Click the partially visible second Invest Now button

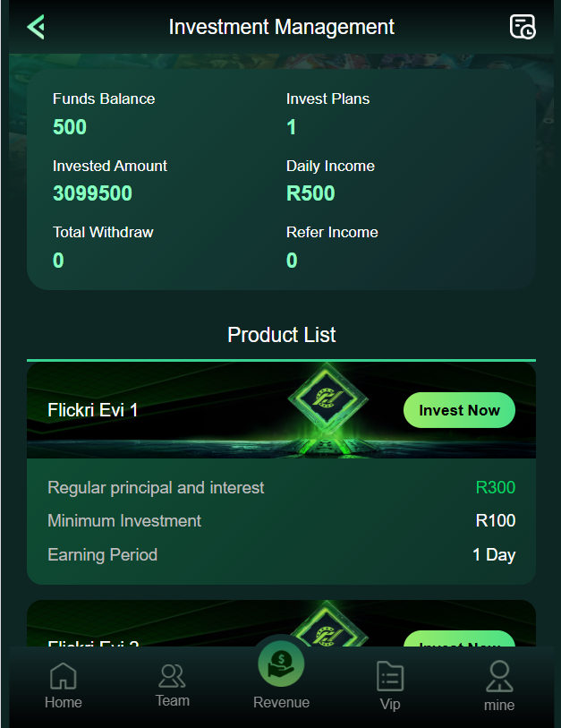[x=459, y=638]
